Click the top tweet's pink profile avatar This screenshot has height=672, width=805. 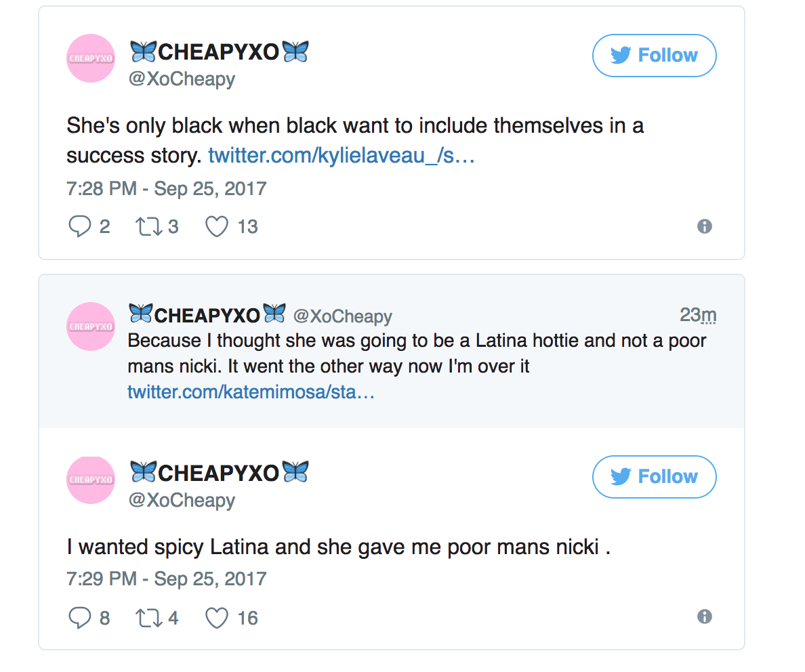[x=91, y=58]
